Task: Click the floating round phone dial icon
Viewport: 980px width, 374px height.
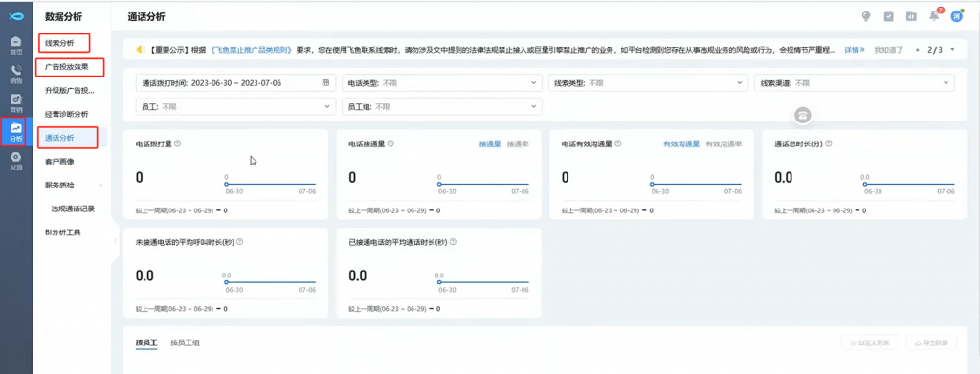Action: point(803,115)
